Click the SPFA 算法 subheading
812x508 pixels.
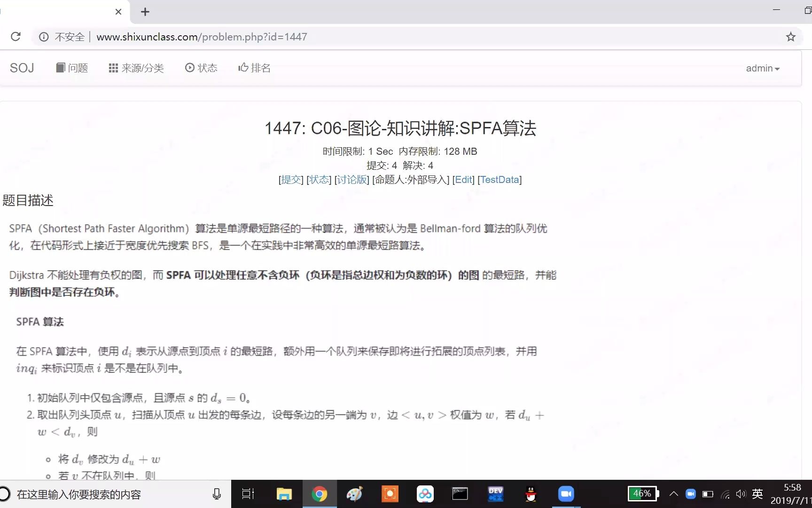tap(40, 322)
